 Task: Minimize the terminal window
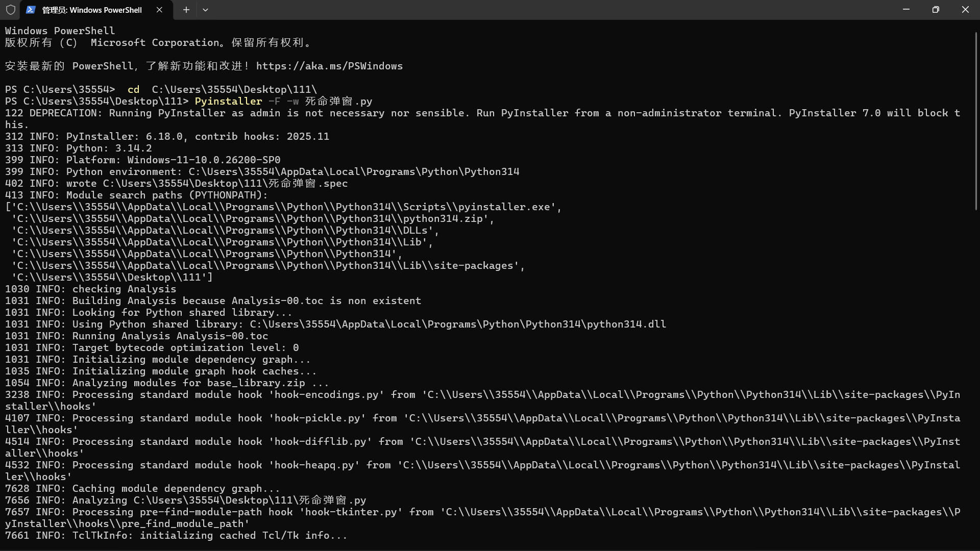click(x=906, y=9)
